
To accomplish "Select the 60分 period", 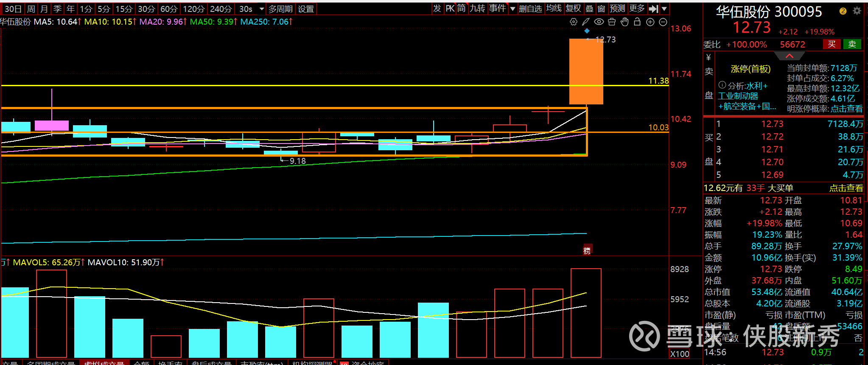I will (169, 9).
